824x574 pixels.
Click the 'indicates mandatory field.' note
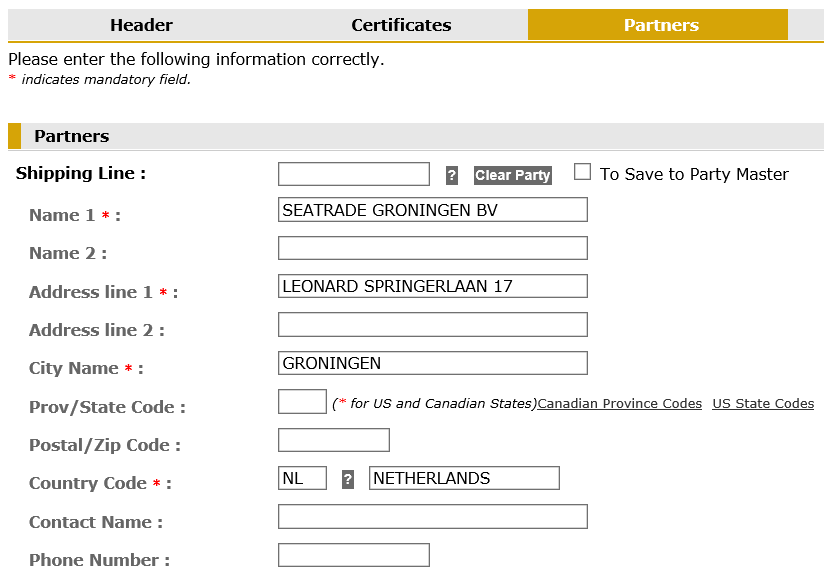106,79
